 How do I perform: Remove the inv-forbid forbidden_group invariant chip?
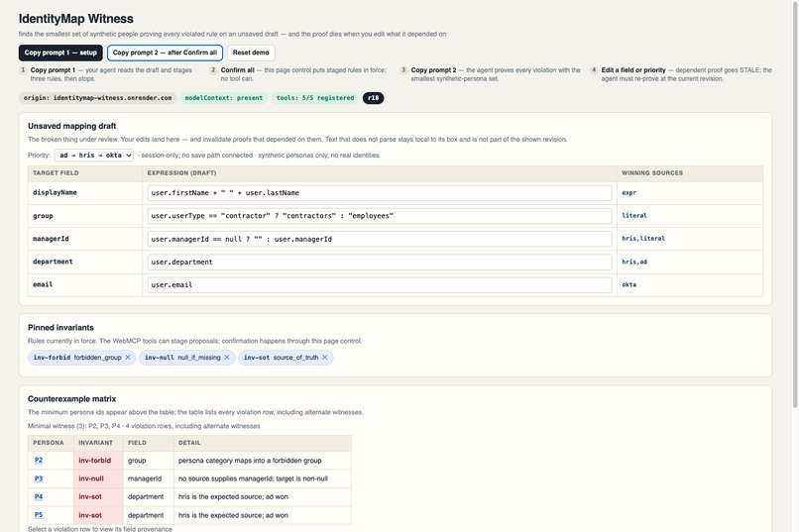pos(128,358)
